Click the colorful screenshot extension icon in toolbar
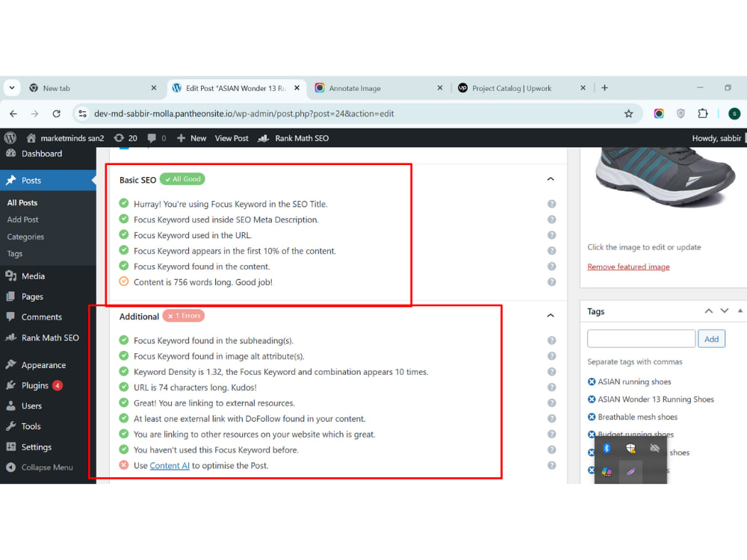 [659, 113]
